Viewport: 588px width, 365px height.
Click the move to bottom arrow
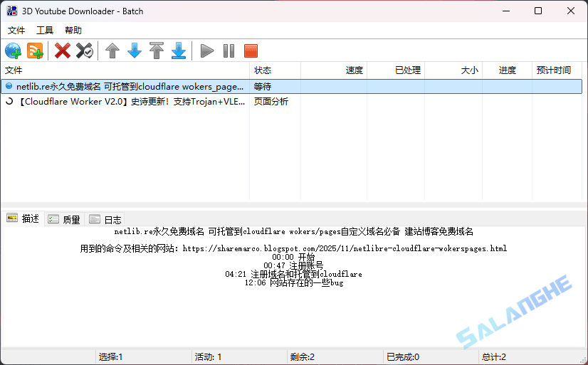click(x=179, y=51)
